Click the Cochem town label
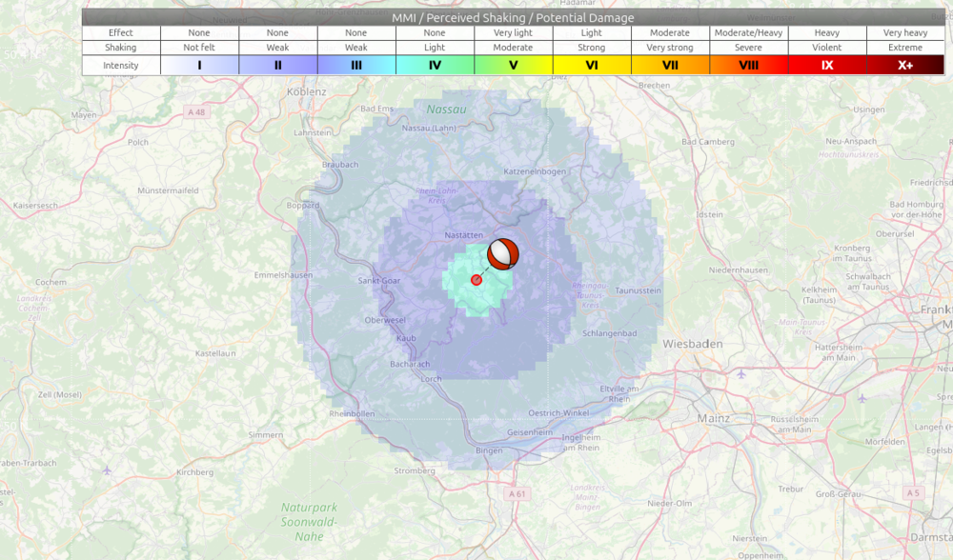953x560 pixels. click(51, 283)
